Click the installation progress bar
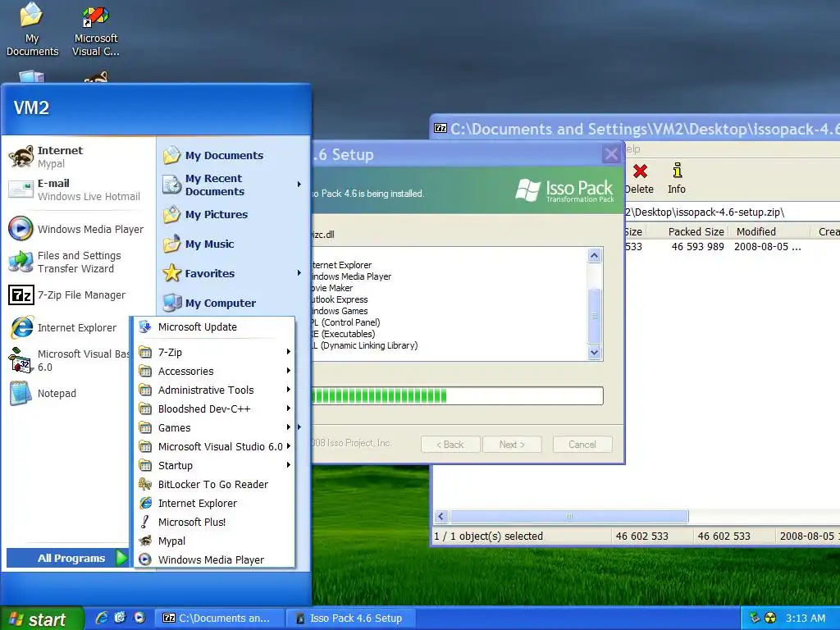 pos(457,396)
